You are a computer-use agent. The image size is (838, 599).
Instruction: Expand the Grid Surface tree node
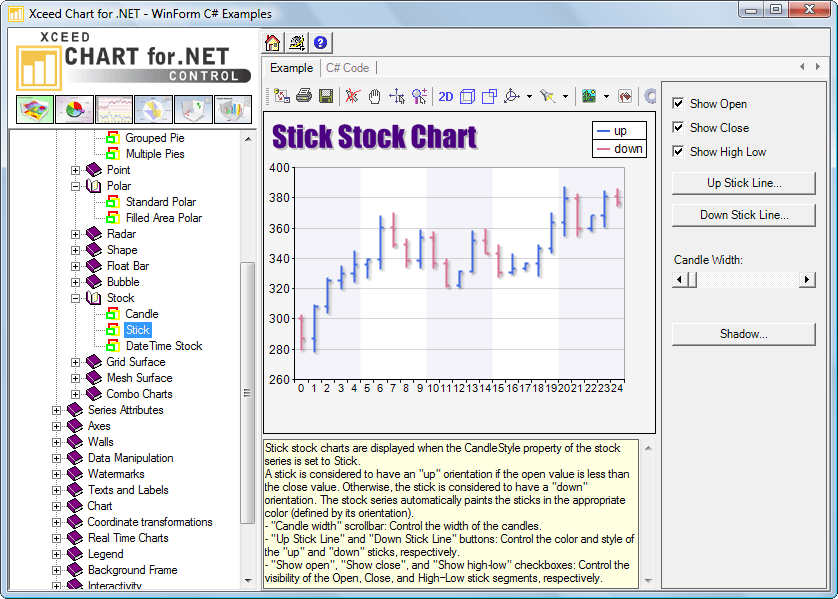coord(75,363)
